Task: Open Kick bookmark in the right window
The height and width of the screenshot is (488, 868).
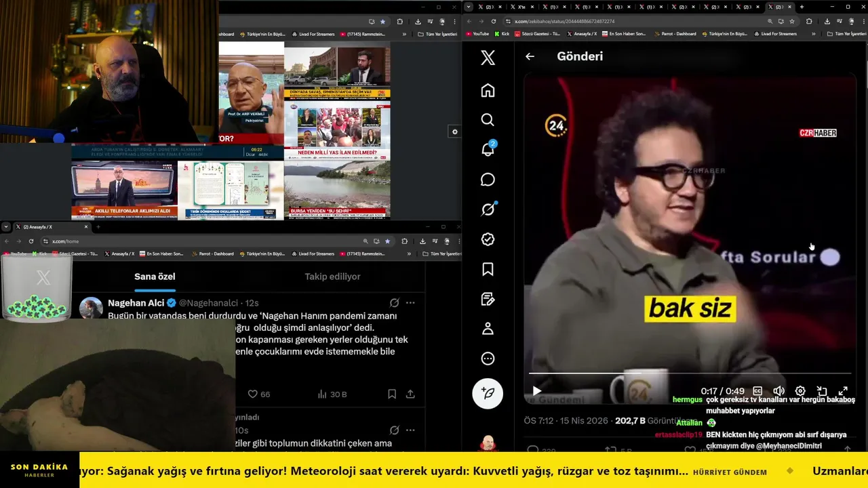Action: (x=502, y=34)
